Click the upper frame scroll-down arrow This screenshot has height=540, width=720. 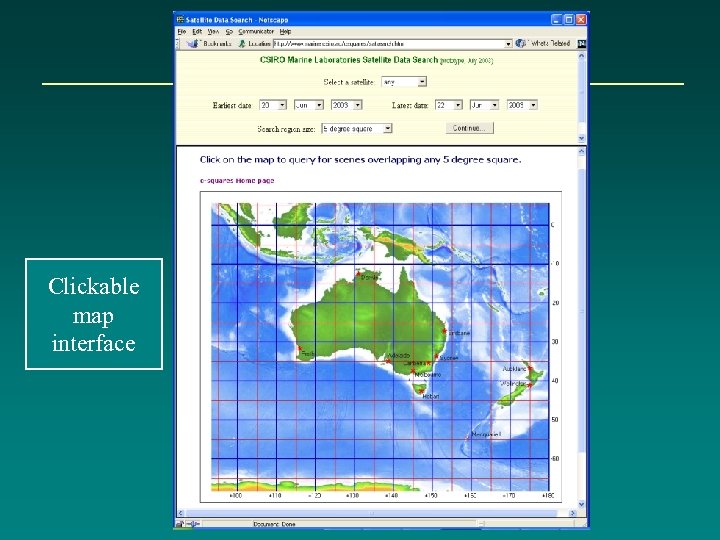click(x=581, y=138)
